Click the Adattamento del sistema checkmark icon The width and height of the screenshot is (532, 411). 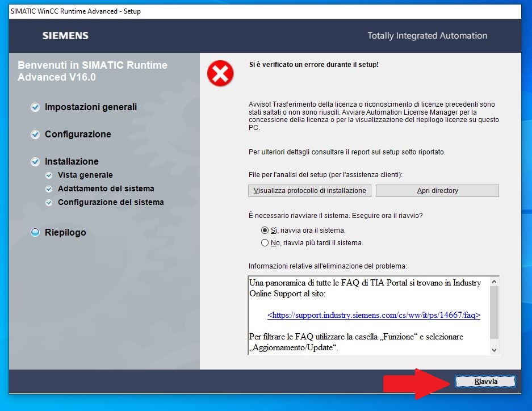pos(48,189)
